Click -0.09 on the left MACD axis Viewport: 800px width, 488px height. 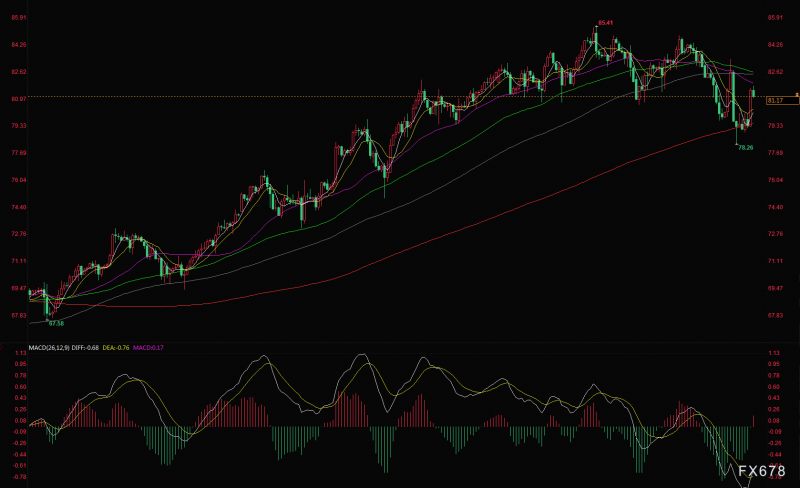tap(20, 432)
